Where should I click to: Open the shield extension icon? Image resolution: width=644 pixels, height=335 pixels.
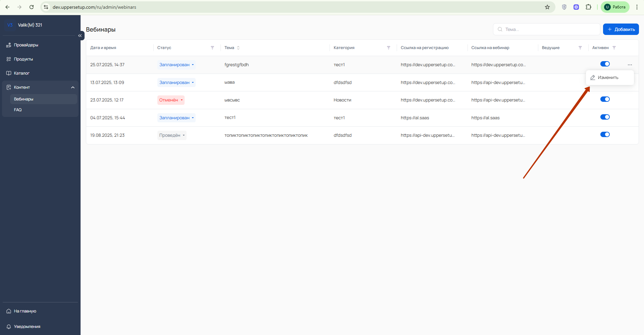point(564,7)
